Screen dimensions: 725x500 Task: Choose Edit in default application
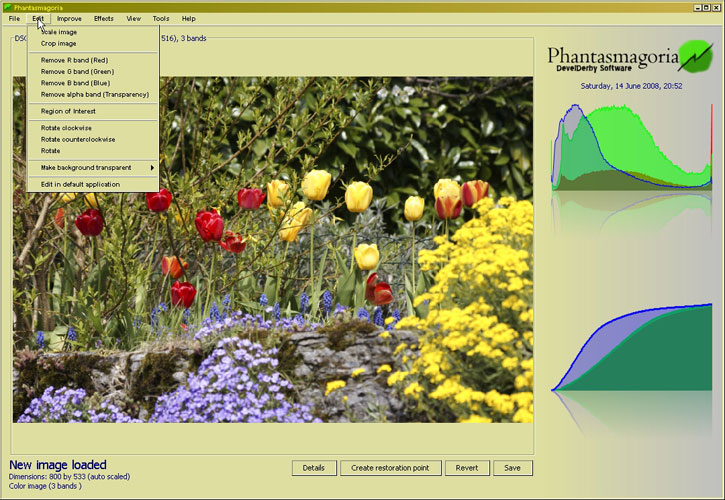pos(80,184)
